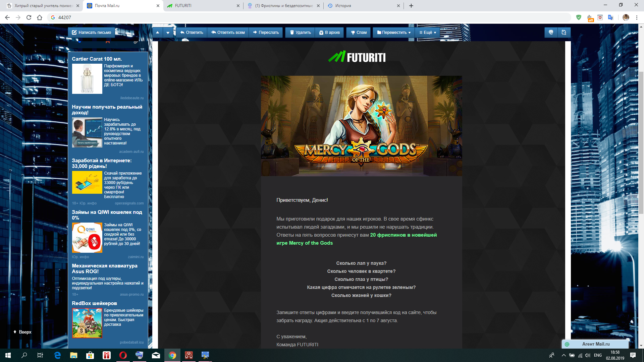
Task: Reload the page in Chrome
Action: click(29, 17)
